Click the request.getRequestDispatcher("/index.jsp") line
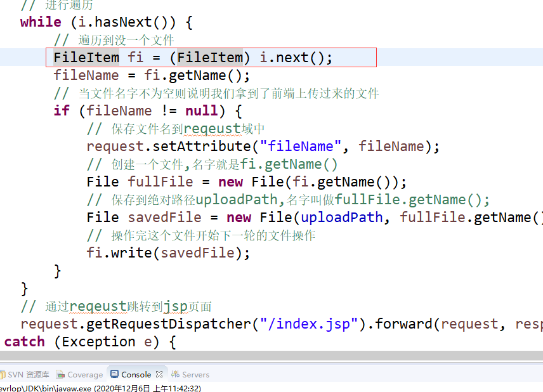 282,324
